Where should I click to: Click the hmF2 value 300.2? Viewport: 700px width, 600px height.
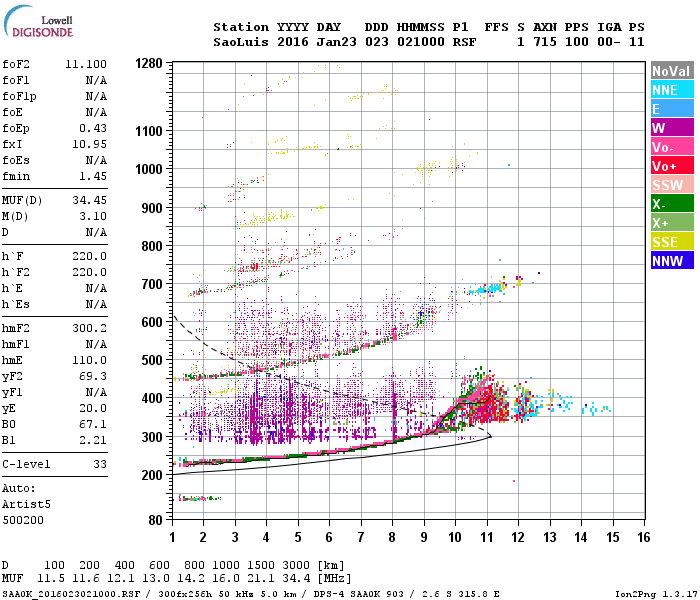(90, 328)
